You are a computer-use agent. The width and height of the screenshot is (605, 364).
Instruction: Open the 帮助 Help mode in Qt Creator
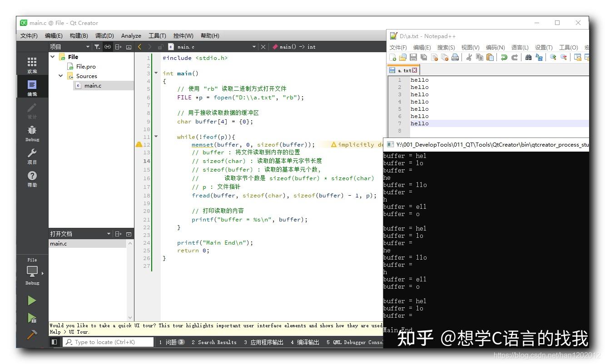32,178
